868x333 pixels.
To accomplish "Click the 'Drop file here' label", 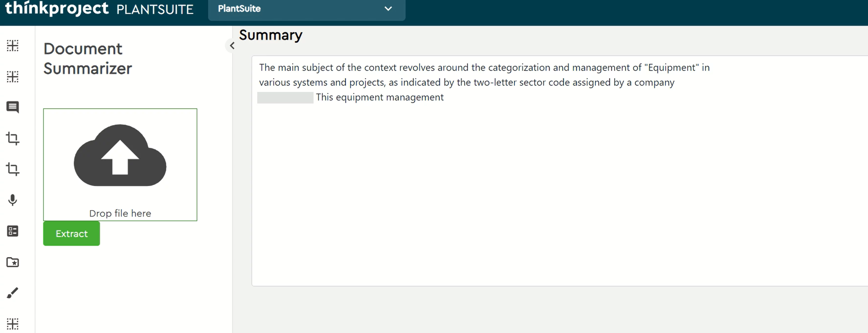I will coord(120,213).
